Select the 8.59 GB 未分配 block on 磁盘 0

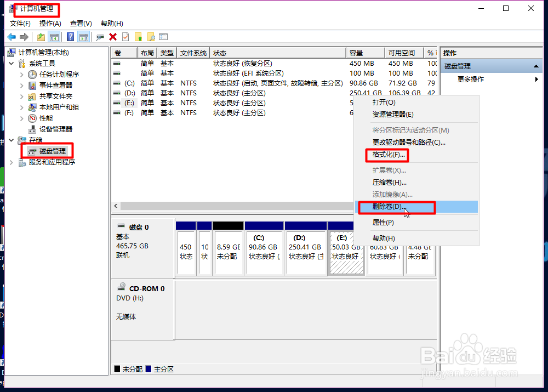[x=228, y=248]
